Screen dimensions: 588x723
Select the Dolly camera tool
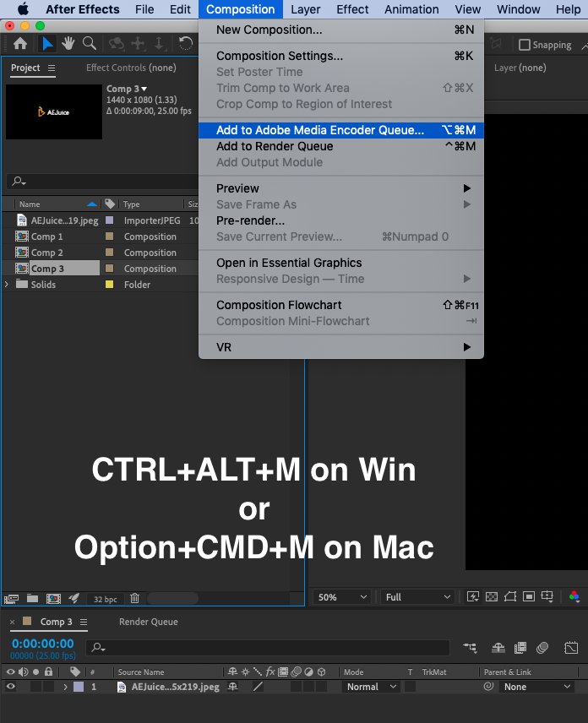pos(159,44)
